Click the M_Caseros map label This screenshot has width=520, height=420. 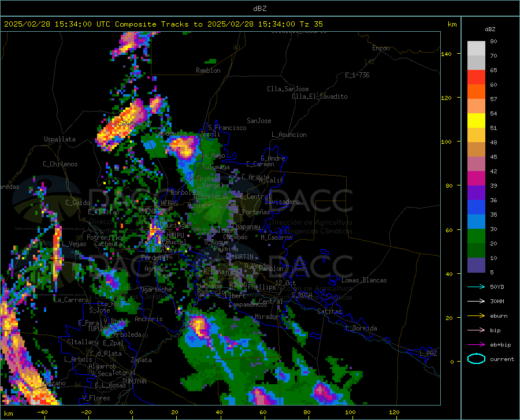[276, 237]
